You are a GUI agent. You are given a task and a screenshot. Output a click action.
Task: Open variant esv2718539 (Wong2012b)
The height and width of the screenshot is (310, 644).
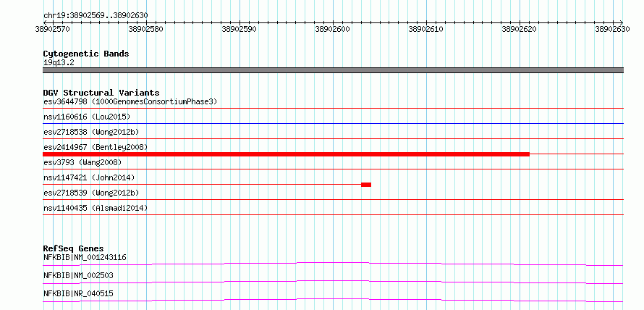91,193
